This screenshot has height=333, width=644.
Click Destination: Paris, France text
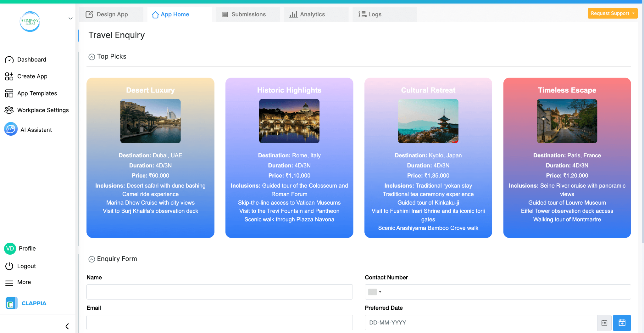click(x=567, y=155)
